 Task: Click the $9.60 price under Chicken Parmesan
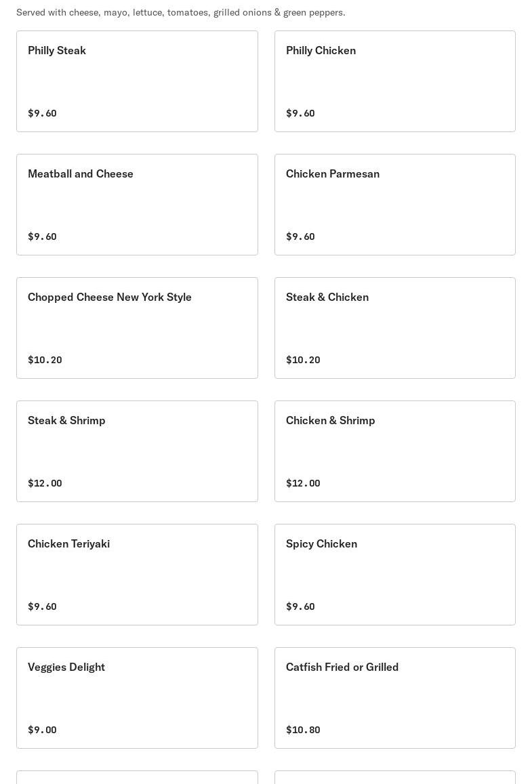pos(300,236)
